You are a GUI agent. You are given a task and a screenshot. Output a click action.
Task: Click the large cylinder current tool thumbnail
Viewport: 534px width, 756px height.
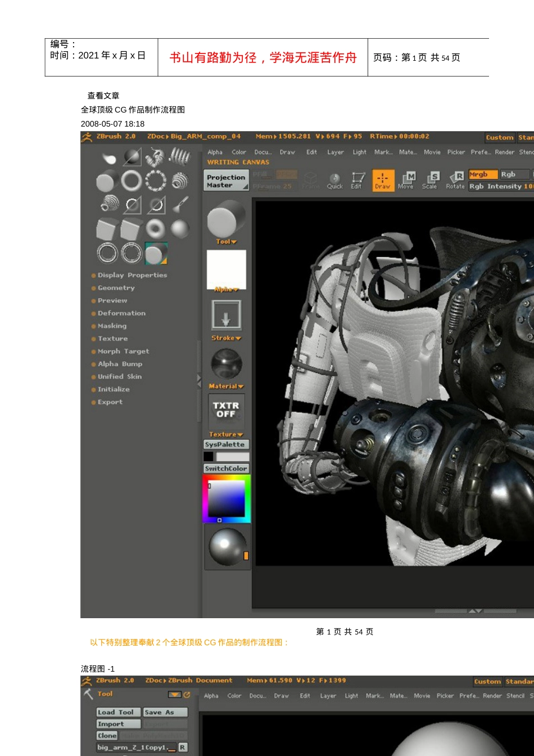click(226, 219)
